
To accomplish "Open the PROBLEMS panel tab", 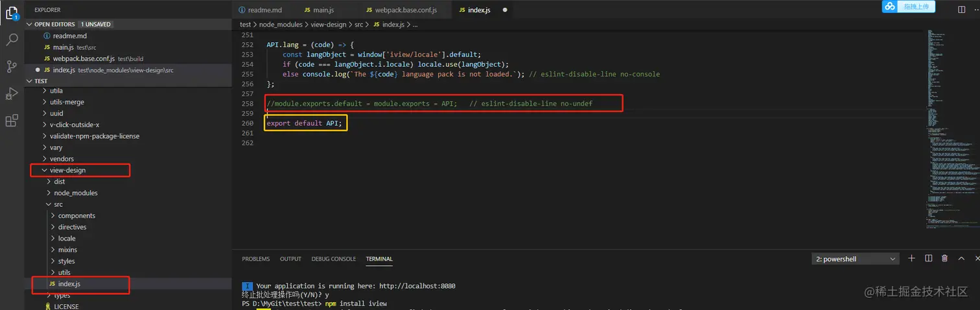I will [256, 259].
